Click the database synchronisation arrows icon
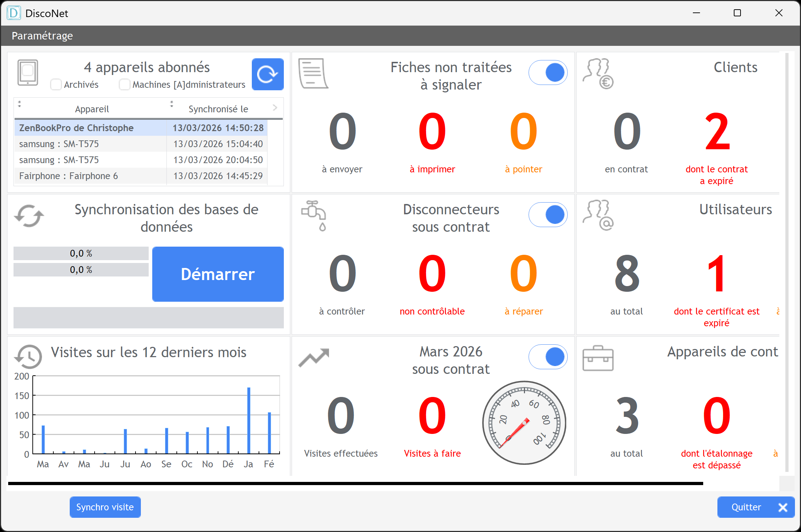801x532 pixels. click(29, 216)
